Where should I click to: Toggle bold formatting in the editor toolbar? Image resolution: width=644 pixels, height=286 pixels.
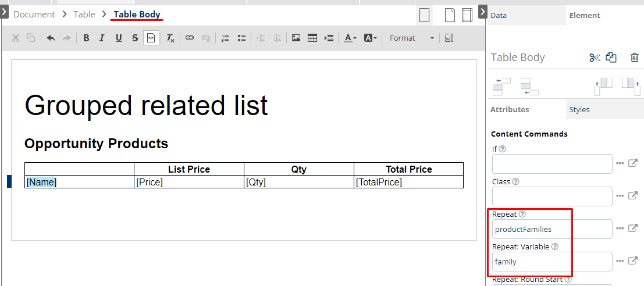[86, 38]
